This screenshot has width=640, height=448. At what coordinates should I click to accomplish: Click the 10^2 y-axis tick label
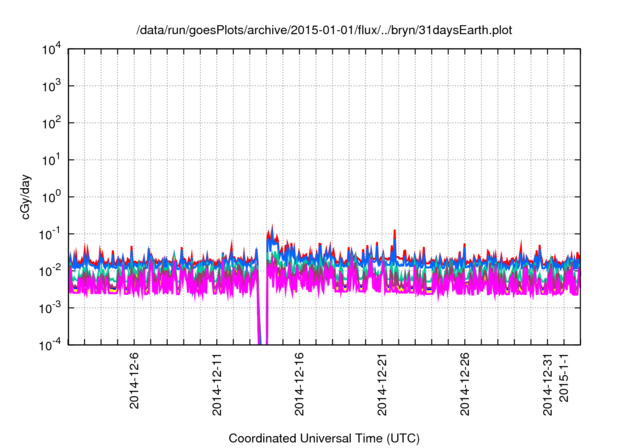coord(51,123)
